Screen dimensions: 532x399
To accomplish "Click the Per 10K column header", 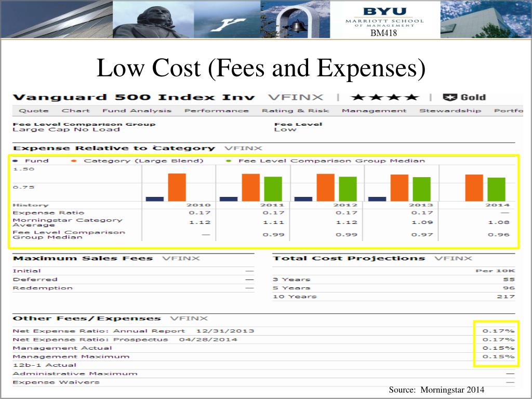I will (495, 271).
